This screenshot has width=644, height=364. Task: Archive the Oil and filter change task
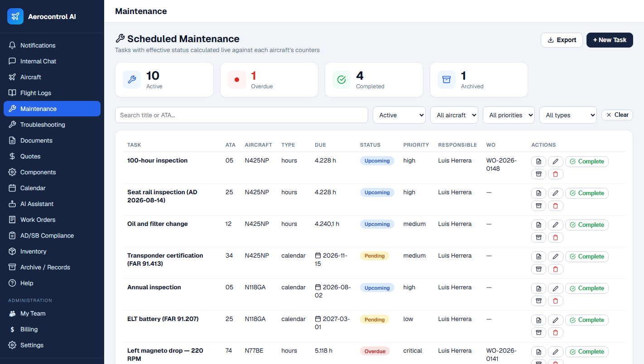point(538,237)
